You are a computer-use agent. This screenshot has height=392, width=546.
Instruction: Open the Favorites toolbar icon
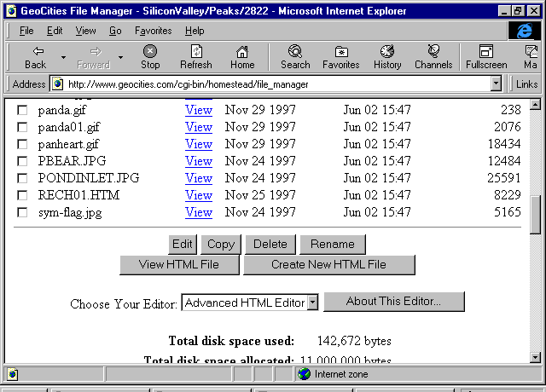(341, 51)
